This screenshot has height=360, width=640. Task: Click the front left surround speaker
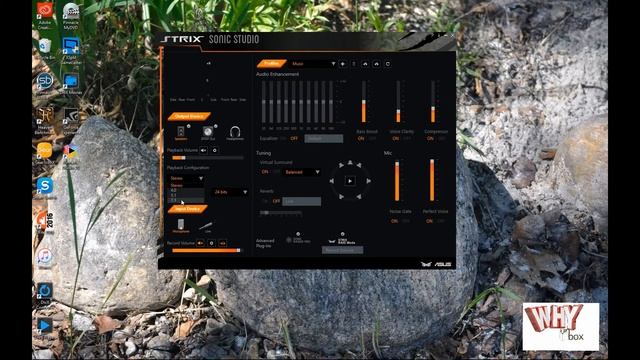pyautogui.click(x=341, y=165)
